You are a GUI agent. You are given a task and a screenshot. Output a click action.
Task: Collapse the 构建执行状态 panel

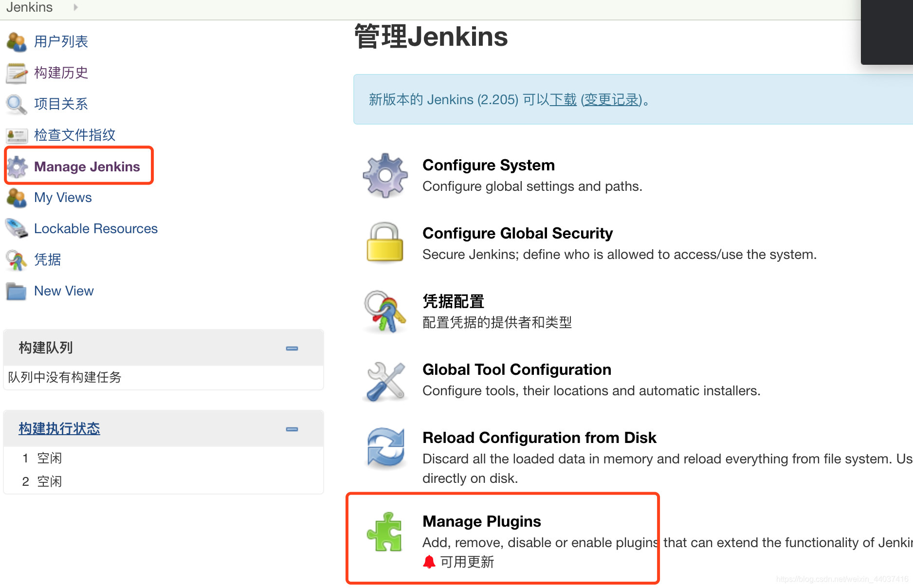(x=292, y=429)
